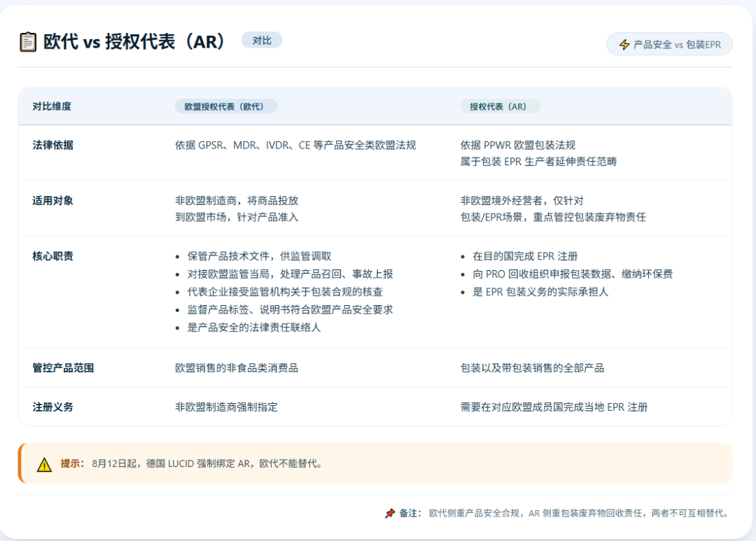The image size is (756, 541).
Task: Click the cell 需要在对应欧盟成员国完成当地 EPR 注册
Action: pyautogui.click(x=554, y=407)
